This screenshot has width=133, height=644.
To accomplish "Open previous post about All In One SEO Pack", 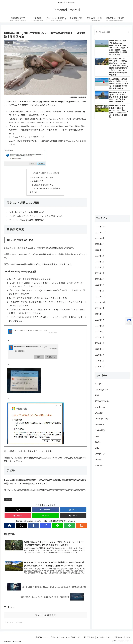I will pos(45,587).
